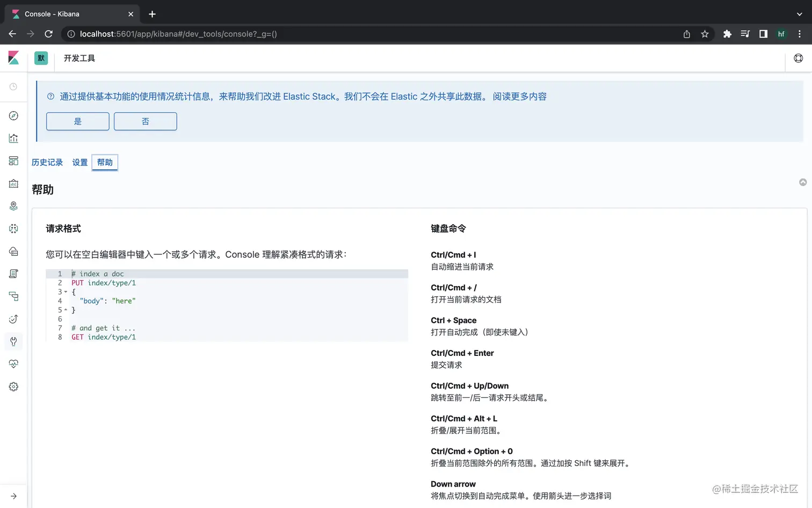
Task: Switch to the 历史记录 tab
Action: tap(47, 162)
